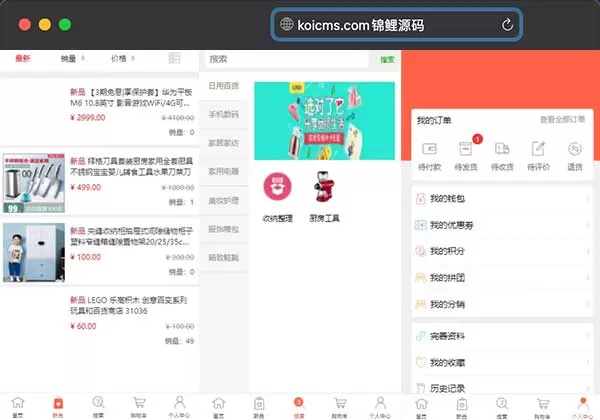Tap cart icon in left panel bottom bar
This screenshot has width=600, height=420.
139,403
